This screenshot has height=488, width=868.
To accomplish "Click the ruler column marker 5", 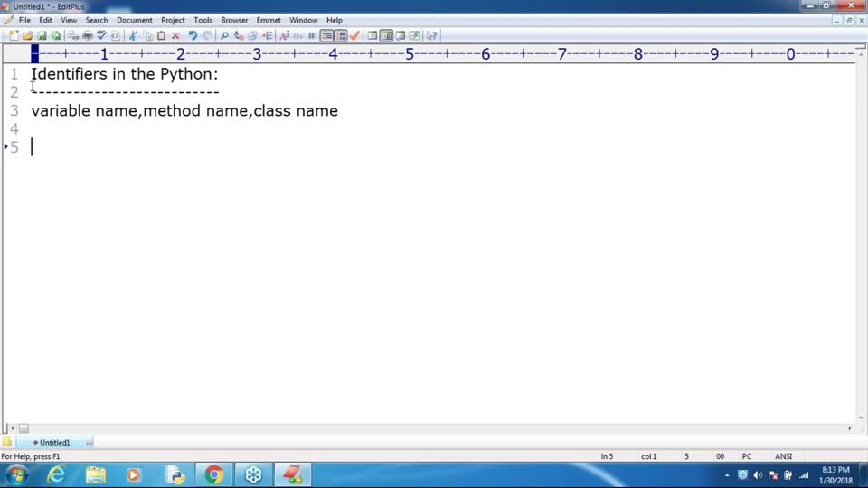I will (409, 54).
